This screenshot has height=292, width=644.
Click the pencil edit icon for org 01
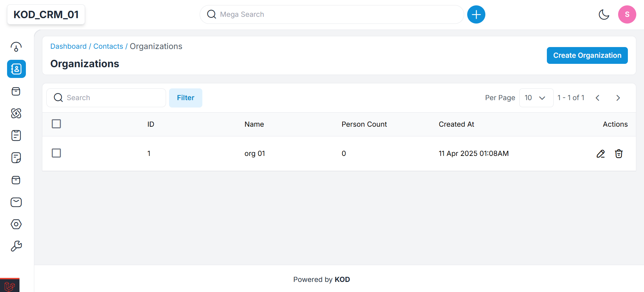[600, 154]
